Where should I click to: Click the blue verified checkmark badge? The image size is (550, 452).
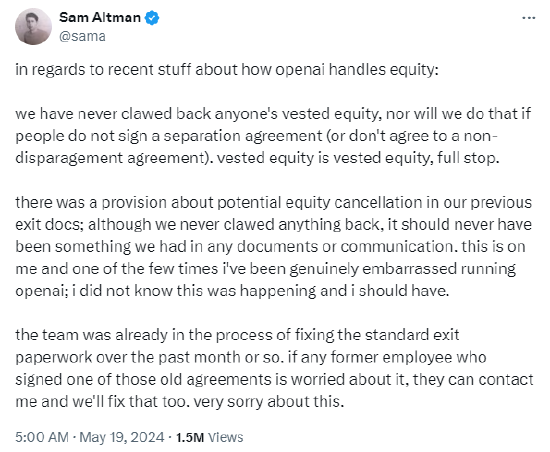tap(152, 18)
